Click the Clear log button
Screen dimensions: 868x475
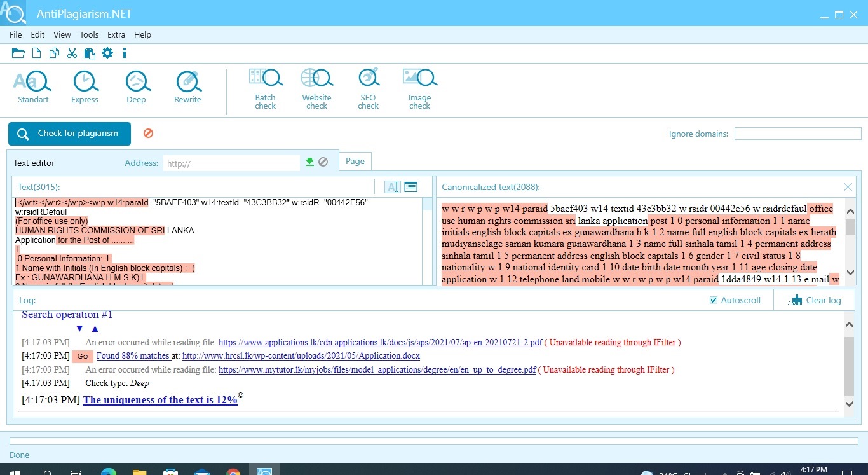tap(815, 300)
